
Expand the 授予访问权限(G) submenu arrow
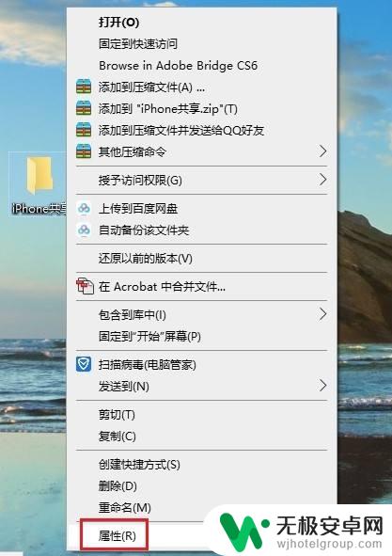pos(322,180)
